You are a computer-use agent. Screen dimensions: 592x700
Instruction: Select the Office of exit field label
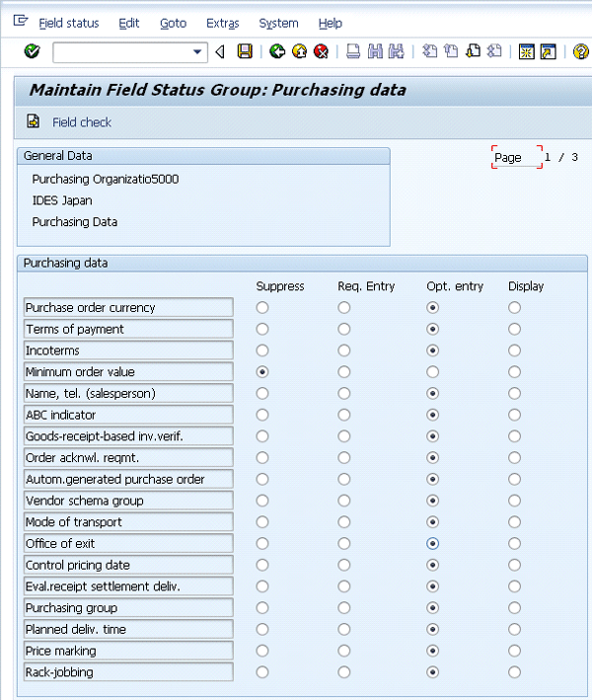point(128,543)
